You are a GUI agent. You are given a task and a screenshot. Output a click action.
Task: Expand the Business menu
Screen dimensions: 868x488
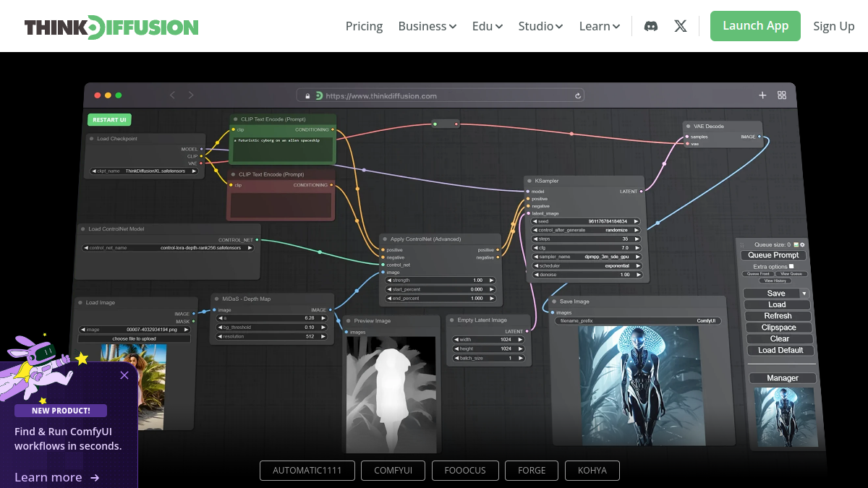427,26
